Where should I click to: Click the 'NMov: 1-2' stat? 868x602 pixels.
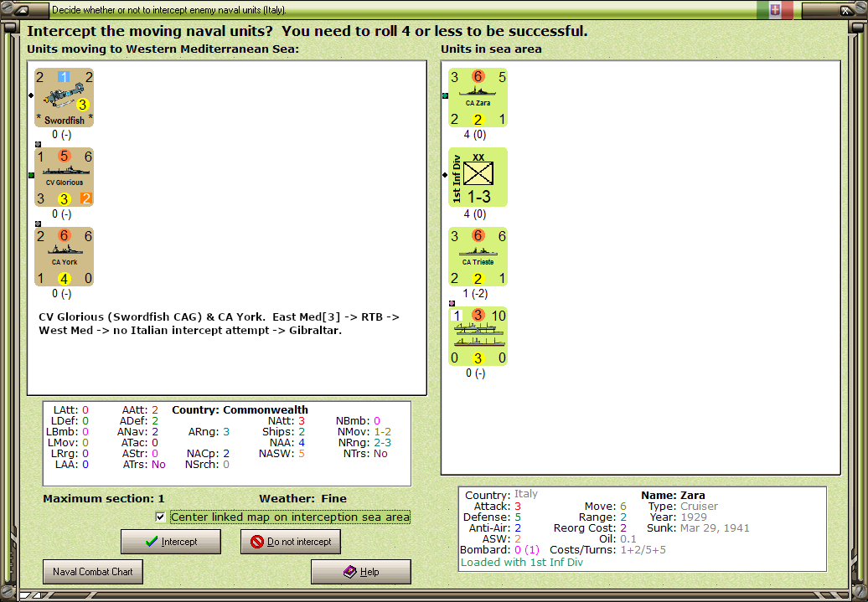(x=364, y=431)
